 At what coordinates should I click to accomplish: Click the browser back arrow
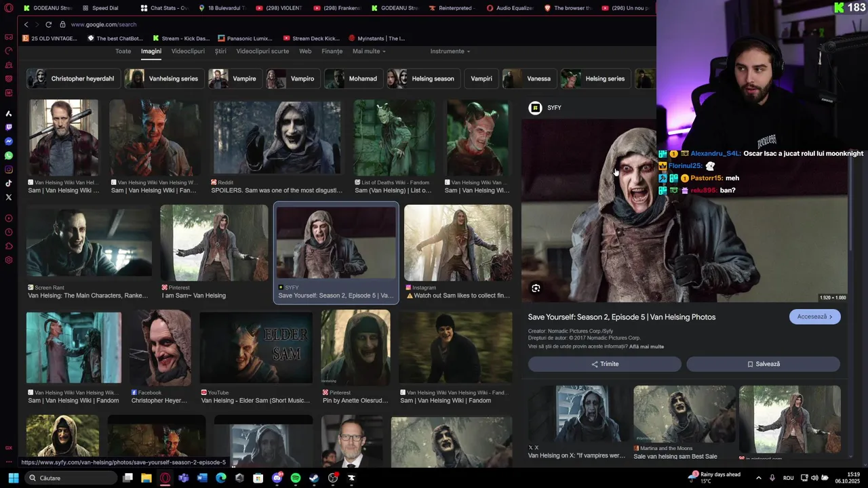(26, 24)
